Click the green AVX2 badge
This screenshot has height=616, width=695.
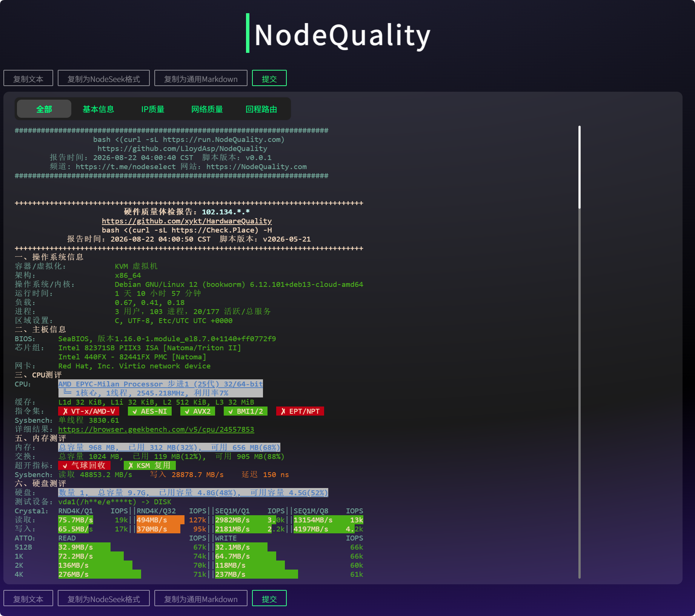tap(198, 411)
